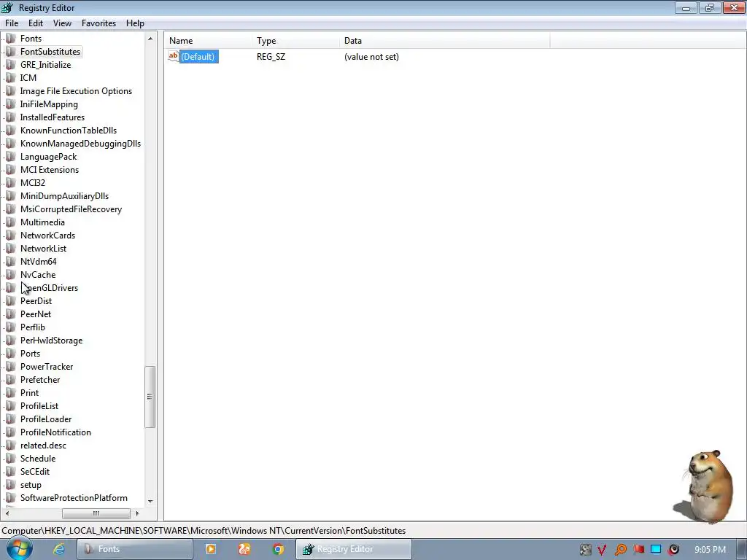This screenshot has width=747, height=560.
Task: Click the folder icon next to IniFileMapping
Action: pos(10,104)
